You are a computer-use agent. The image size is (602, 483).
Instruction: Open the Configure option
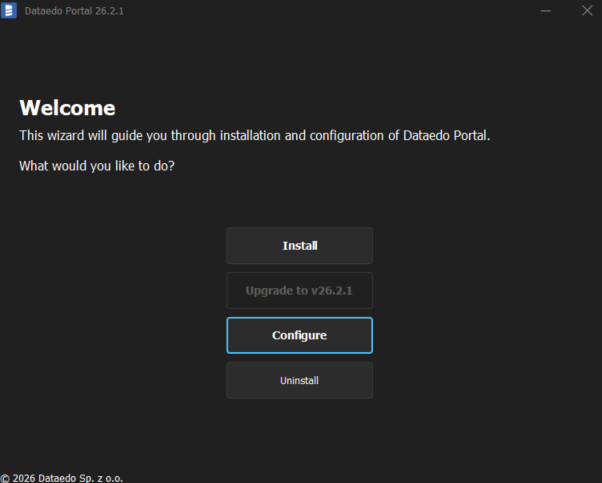click(299, 336)
